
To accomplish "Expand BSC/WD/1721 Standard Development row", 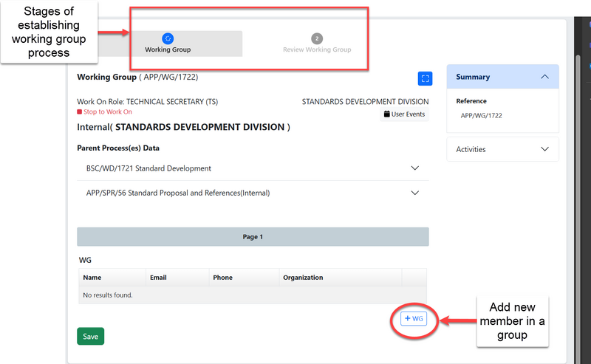I will click(414, 168).
